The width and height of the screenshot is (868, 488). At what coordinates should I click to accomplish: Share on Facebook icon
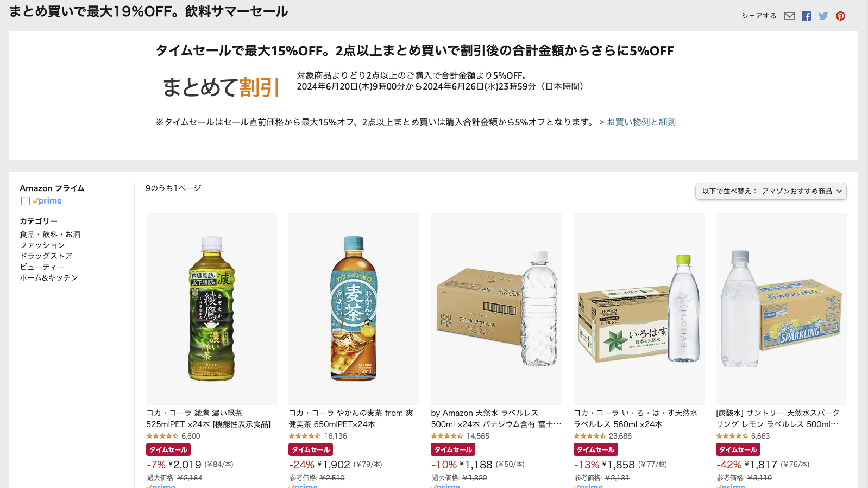(806, 16)
